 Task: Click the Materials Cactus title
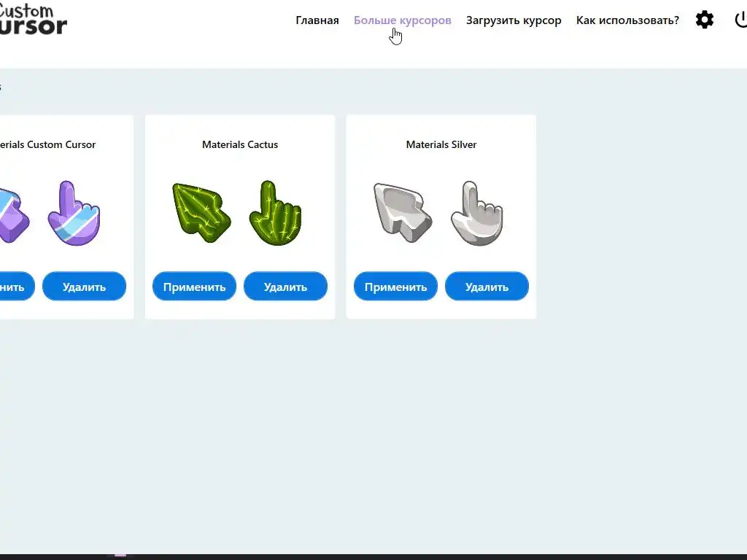240,144
